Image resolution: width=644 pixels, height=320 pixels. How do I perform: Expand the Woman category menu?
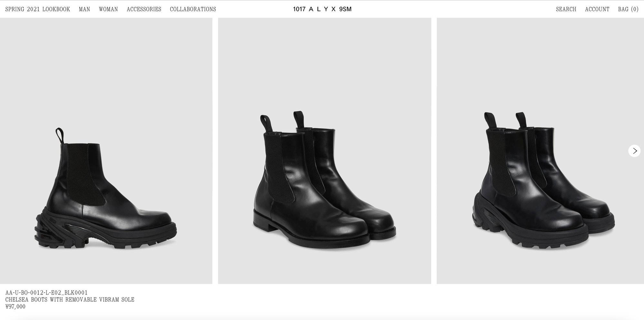[x=108, y=9]
